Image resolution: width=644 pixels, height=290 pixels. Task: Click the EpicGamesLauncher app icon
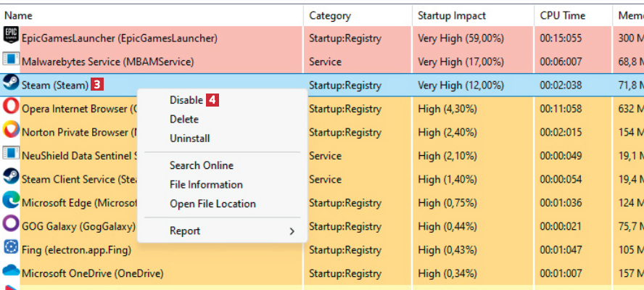tap(11, 36)
